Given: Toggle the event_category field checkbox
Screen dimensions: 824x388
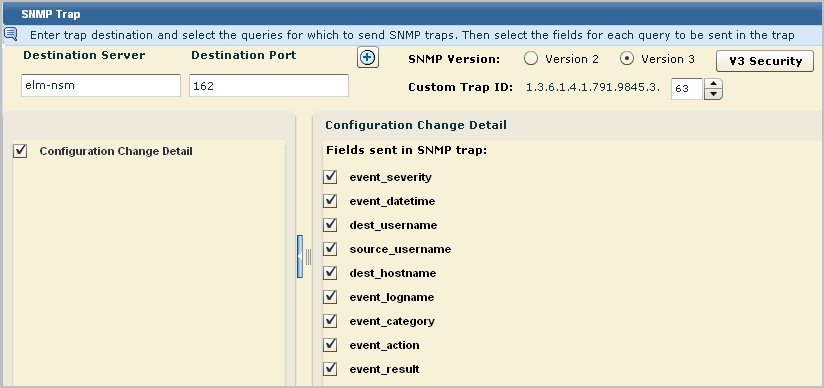Looking at the screenshot, I should tap(330, 321).
